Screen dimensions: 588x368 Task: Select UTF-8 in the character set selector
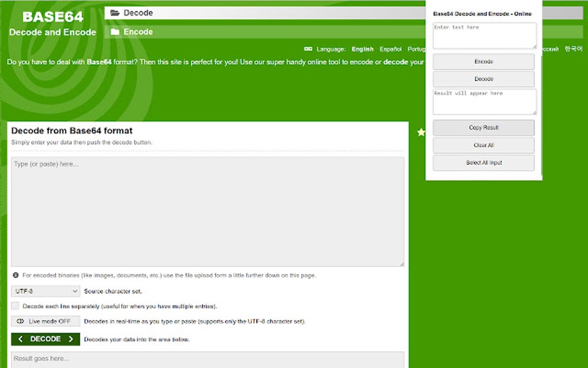tap(45, 291)
